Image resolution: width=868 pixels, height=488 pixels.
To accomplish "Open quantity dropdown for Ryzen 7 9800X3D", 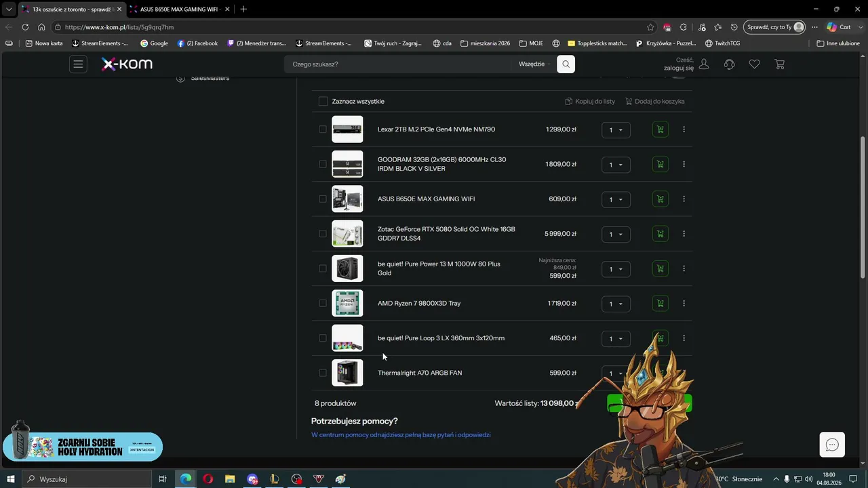I will (616, 304).
